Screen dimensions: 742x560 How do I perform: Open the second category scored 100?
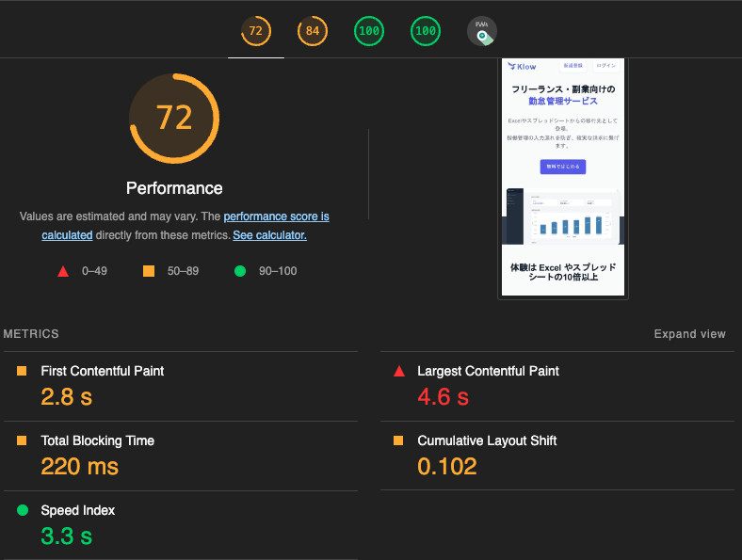click(x=426, y=31)
